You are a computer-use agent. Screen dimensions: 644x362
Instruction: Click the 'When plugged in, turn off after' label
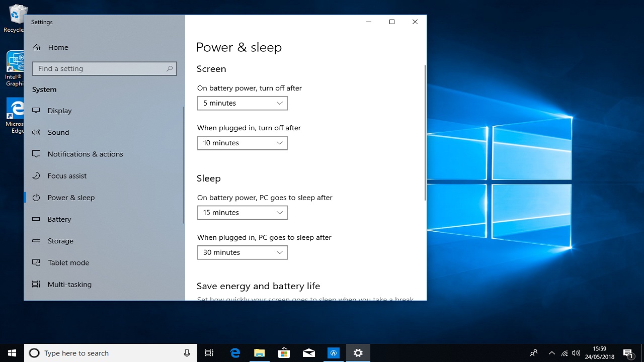[249, 128]
